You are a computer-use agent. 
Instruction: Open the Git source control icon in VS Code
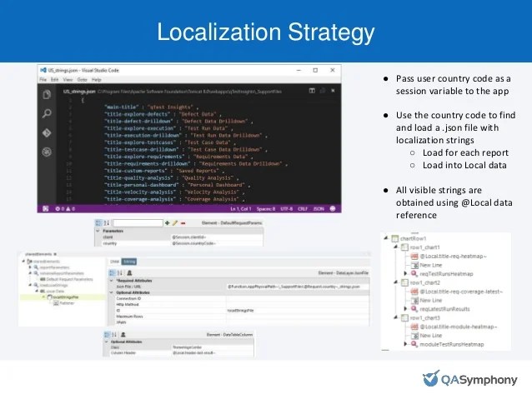point(47,133)
